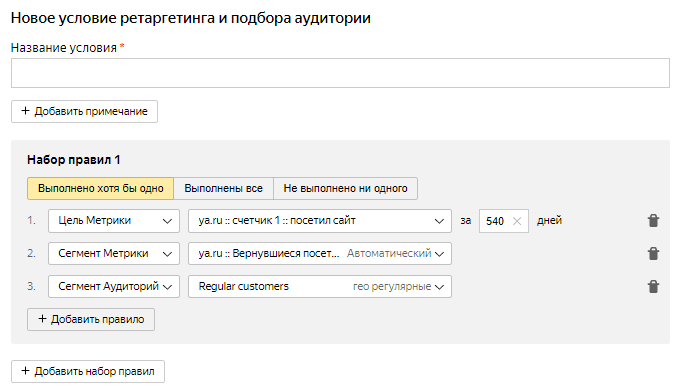Screen dimensions: 684x391
Task: Click plus icon in Добавить примечание
Action: pos(25,111)
